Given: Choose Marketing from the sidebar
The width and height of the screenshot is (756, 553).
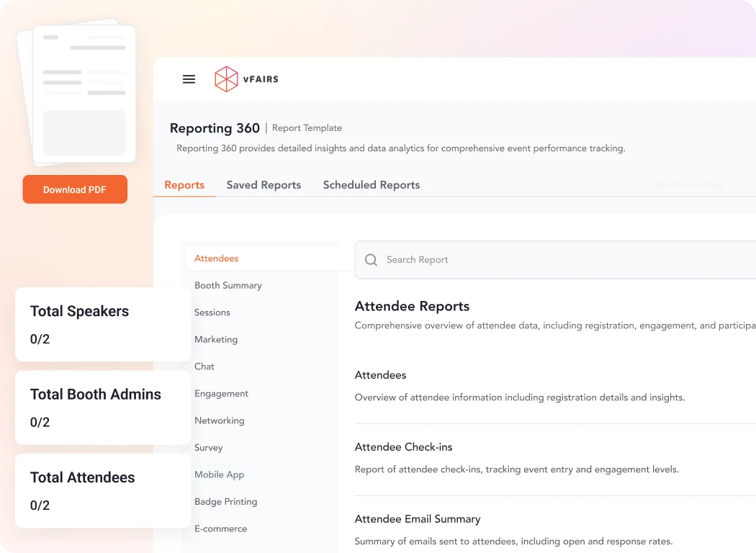Looking at the screenshot, I should coord(215,339).
